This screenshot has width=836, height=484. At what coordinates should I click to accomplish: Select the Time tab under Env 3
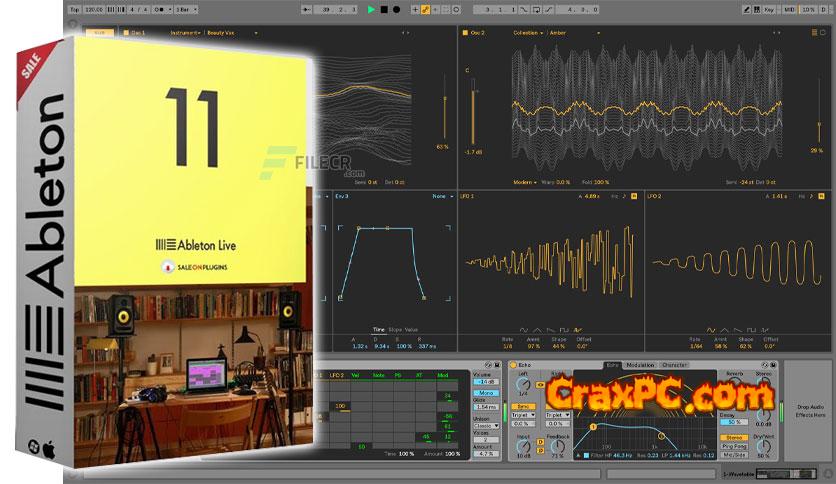(379, 329)
